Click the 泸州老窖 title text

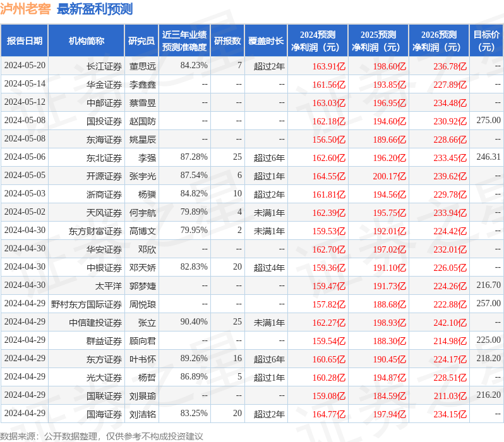[25, 9]
